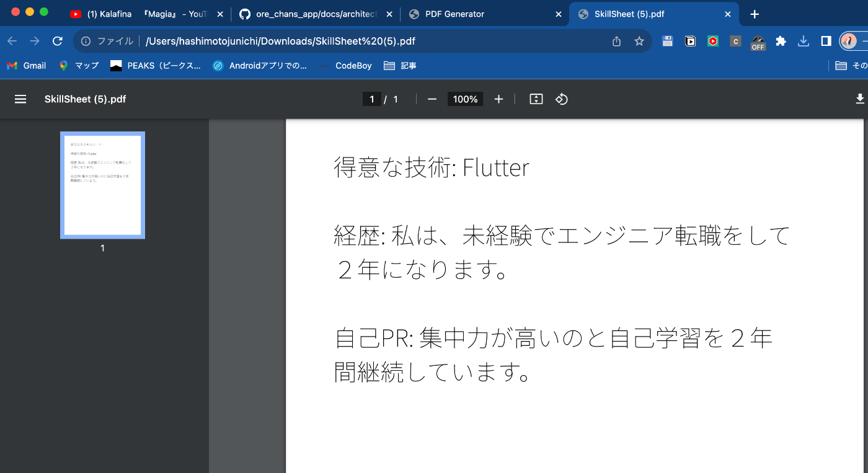This screenshot has height=473, width=868.
Task: Close the PDF Generator tab
Action: [558, 14]
